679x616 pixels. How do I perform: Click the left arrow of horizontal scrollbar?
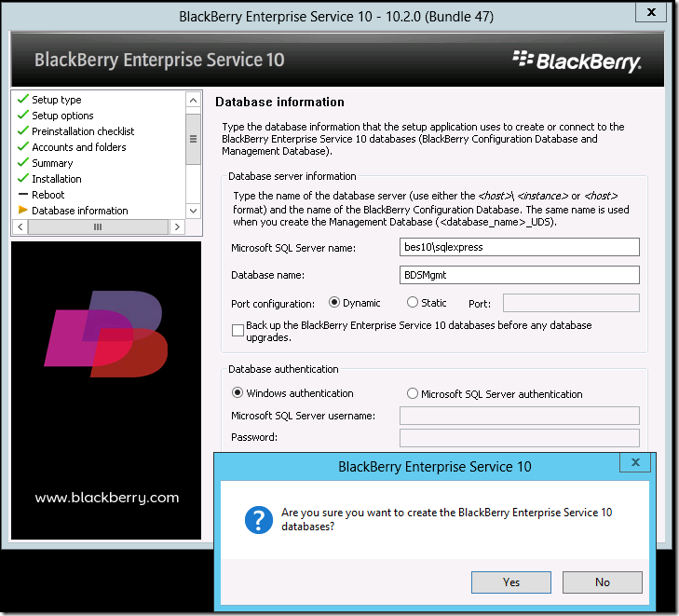click(x=20, y=226)
